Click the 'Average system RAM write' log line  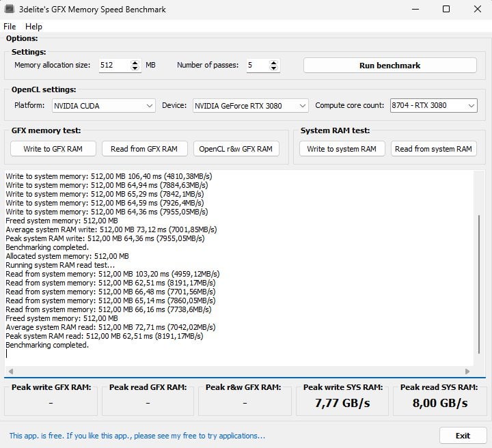[x=111, y=229]
